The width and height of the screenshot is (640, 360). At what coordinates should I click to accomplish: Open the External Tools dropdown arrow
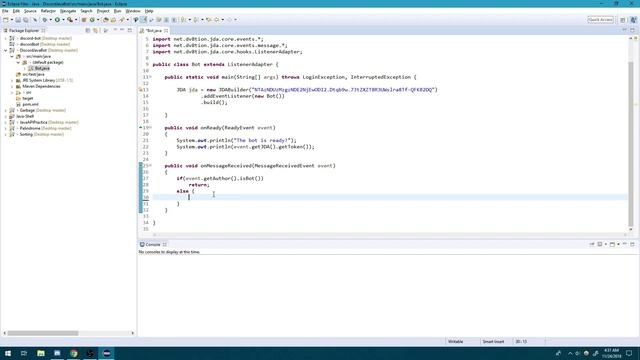76,20
